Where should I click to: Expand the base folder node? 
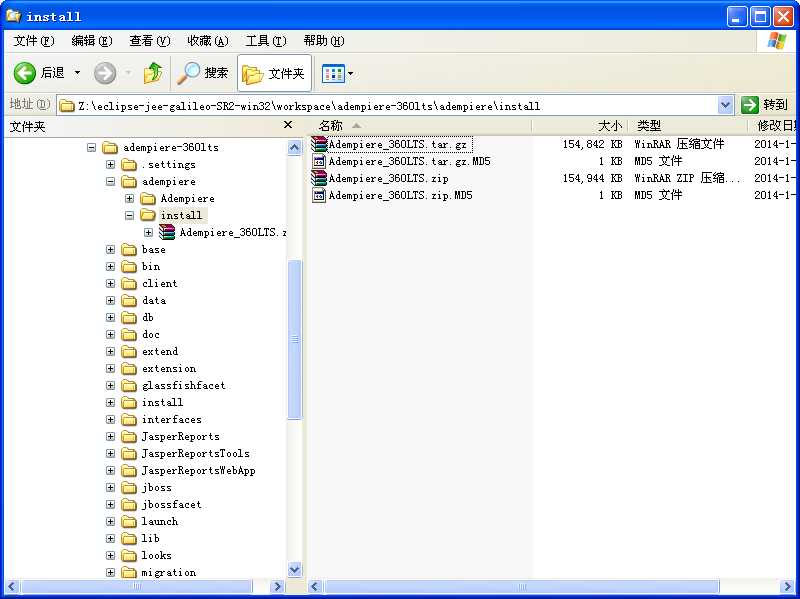tap(110, 249)
